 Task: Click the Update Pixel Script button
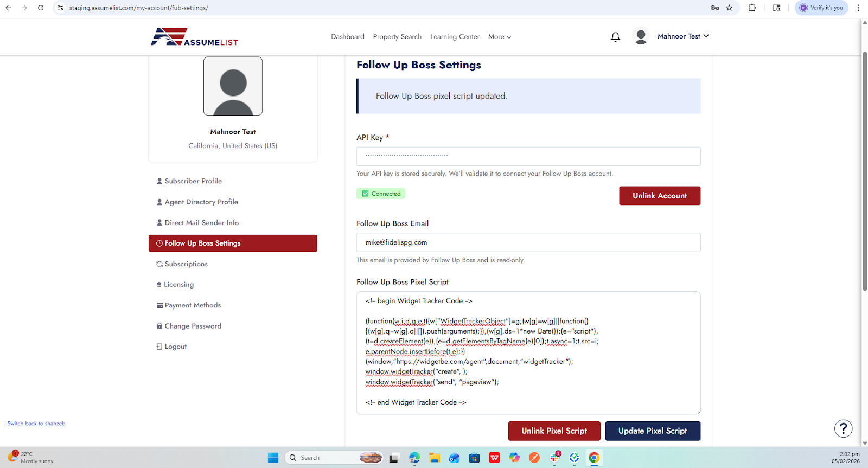click(653, 431)
